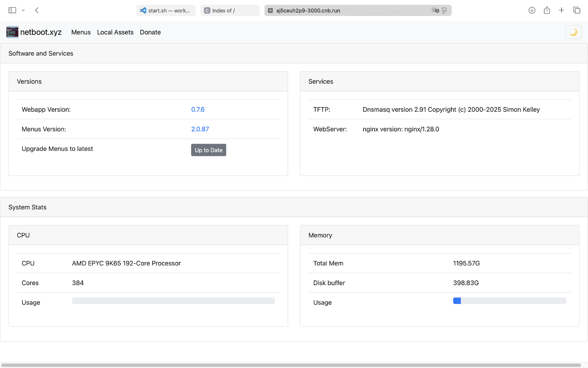Open the Share menu
The width and height of the screenshot is (588, 368).
pos(547,10)
